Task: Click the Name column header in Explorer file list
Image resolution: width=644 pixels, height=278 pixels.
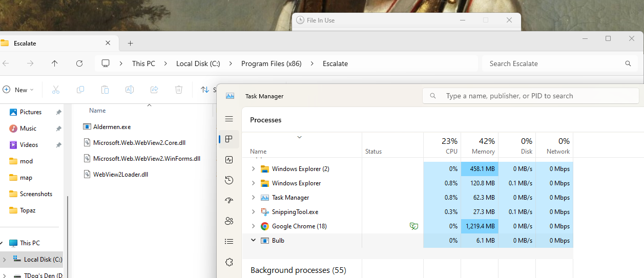Action: (97, 111)
